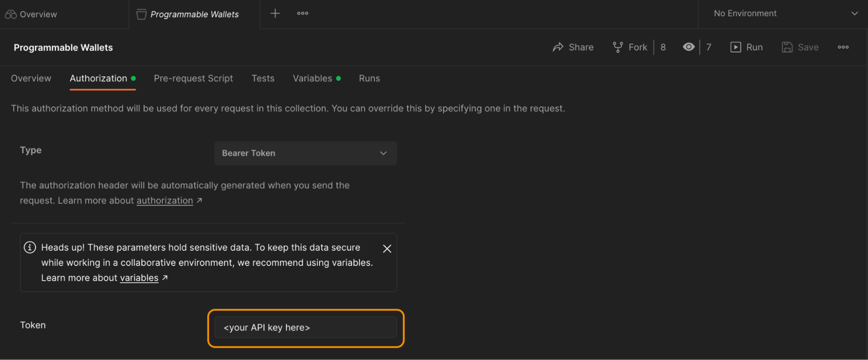Click the collection icon in Programmable Wallets tab

point(141,14)
